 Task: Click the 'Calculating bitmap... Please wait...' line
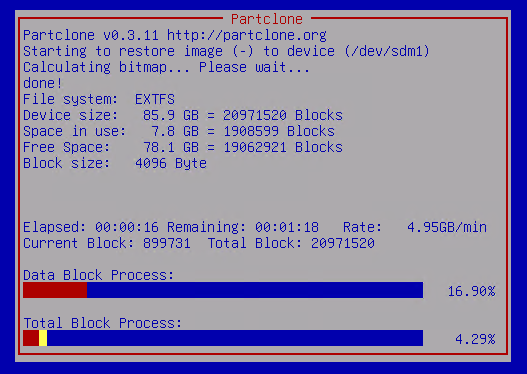point(166,67)
